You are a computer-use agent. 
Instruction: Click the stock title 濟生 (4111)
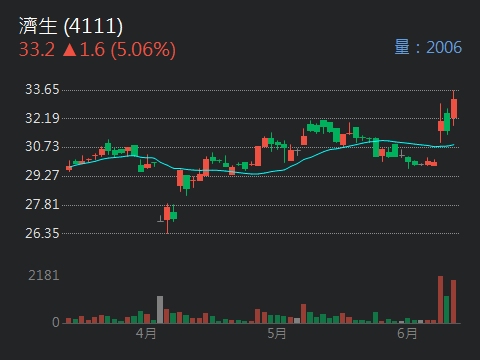tap(71, 26)
